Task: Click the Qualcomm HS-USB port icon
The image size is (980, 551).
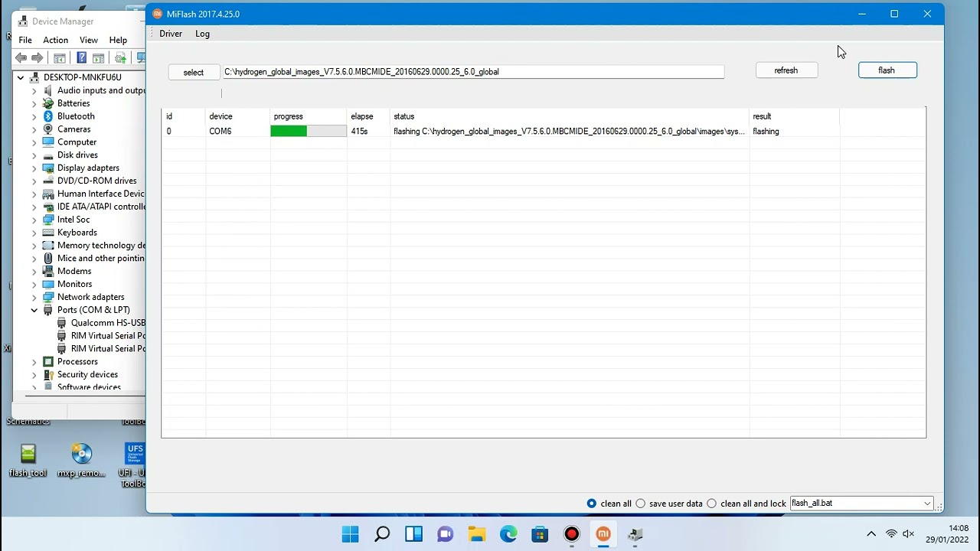Action: point(62,323)
